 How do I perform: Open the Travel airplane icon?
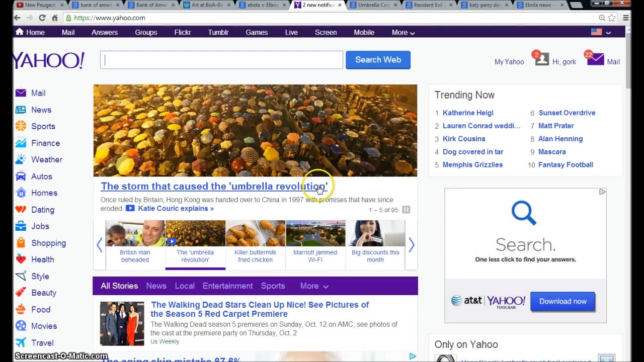click(21, 342)
